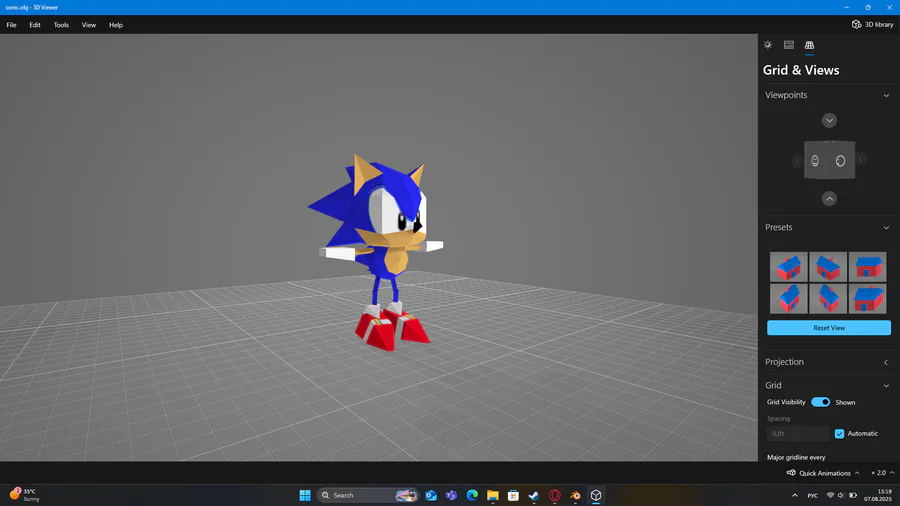The width and height of the screenshot is (900, 506).
Task: Open Microsoft Edge from the taskbar
Action: pos(472,495)
